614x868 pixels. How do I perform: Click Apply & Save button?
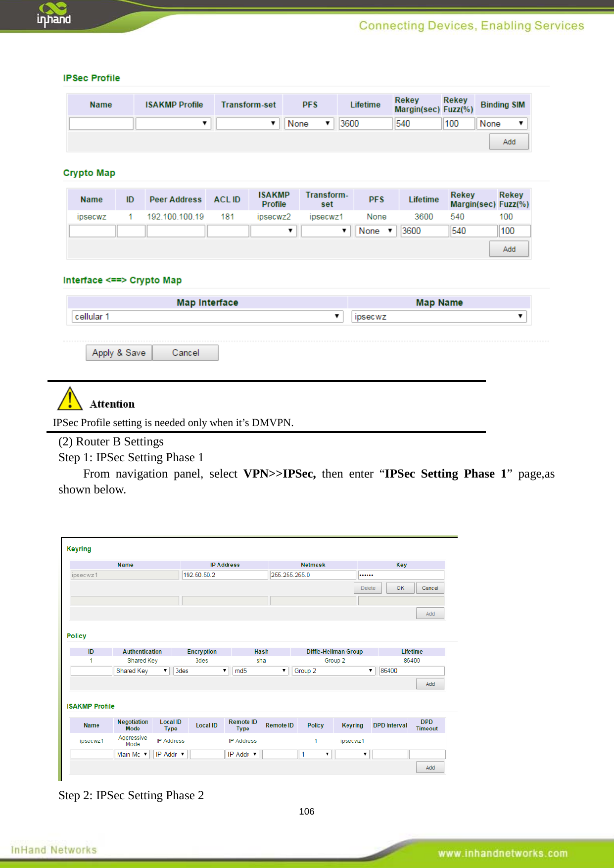(x=119, y=353)
